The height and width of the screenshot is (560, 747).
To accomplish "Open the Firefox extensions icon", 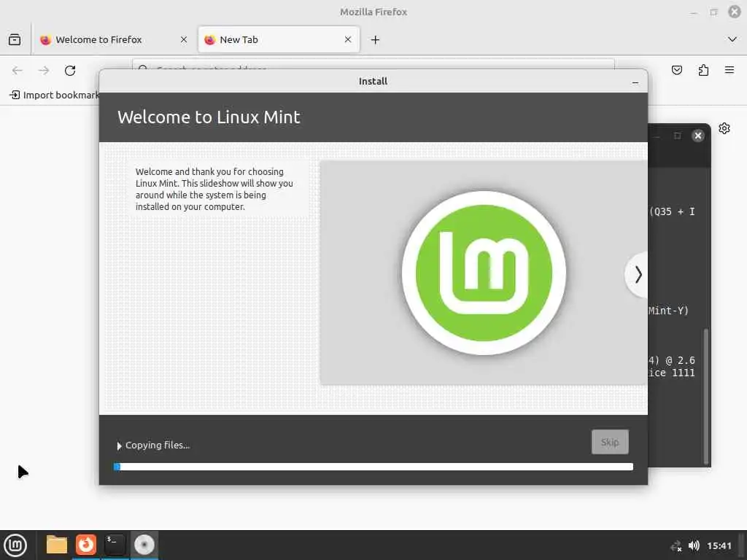I will pyautogui.click(x=703, y=71).
